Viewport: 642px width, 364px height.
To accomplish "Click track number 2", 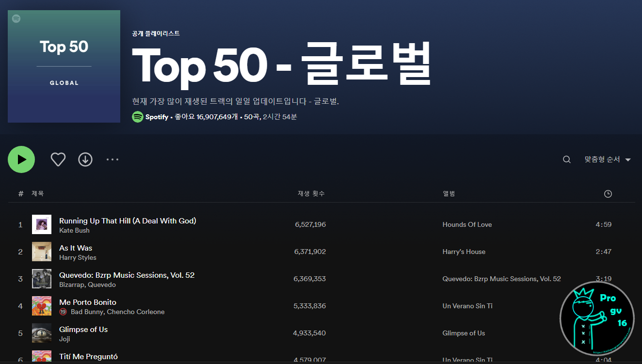I will (x=20, y=252).
